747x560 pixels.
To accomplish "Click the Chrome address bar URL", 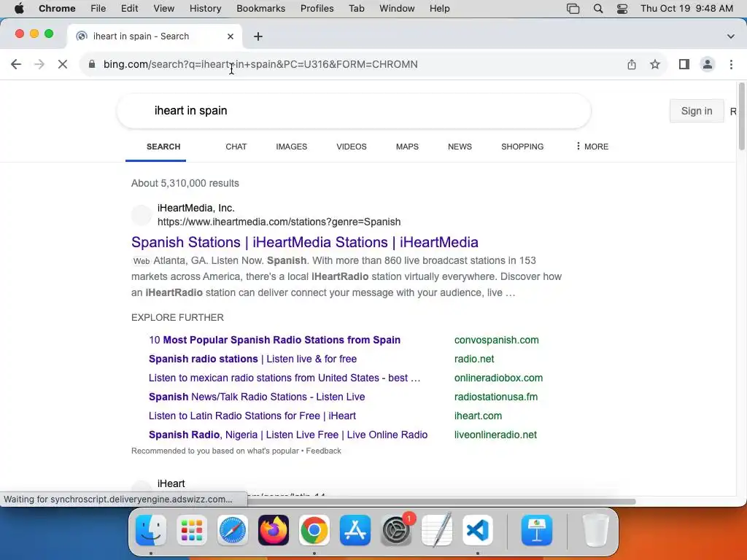I will pos(260,64).
